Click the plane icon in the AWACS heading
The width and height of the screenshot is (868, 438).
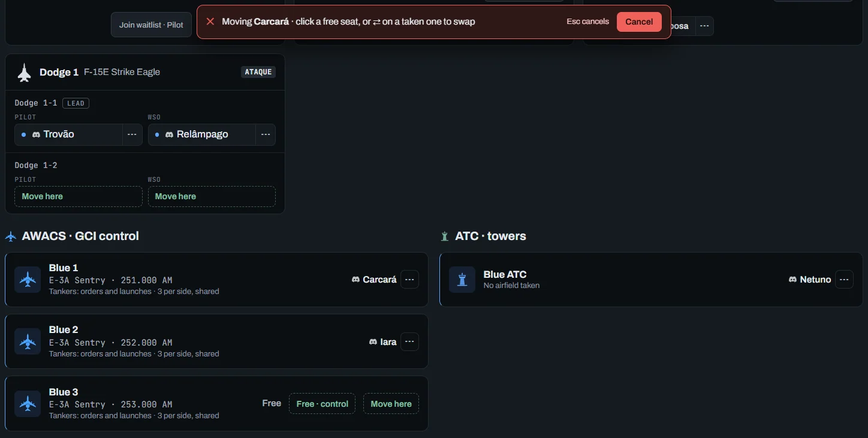11,236
